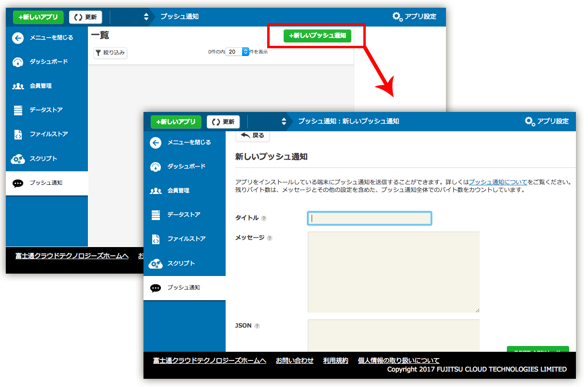
Task: Click datastore icon in back window sidebar
Action: click(18, 111)
